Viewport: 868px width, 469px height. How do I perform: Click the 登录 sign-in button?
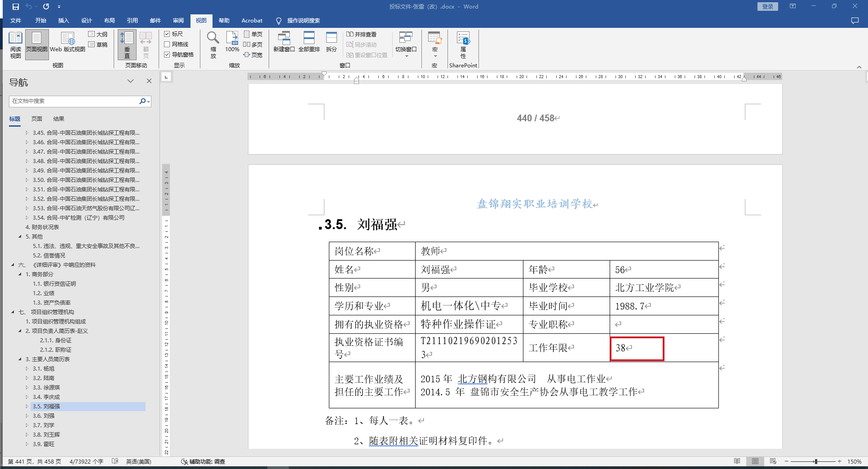tap(767, 7)
